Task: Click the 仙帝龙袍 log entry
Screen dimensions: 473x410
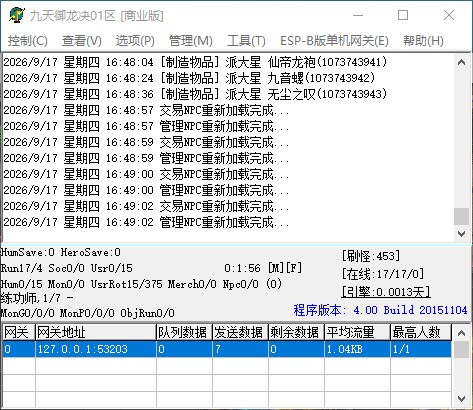Action: [x=195, y=62]
